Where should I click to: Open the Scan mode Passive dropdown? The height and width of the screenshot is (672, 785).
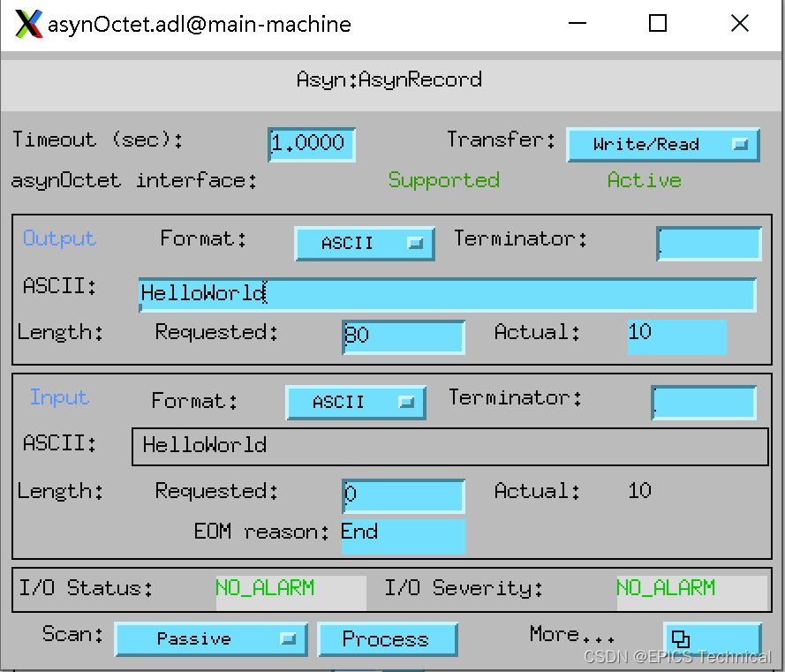point(211,638)
